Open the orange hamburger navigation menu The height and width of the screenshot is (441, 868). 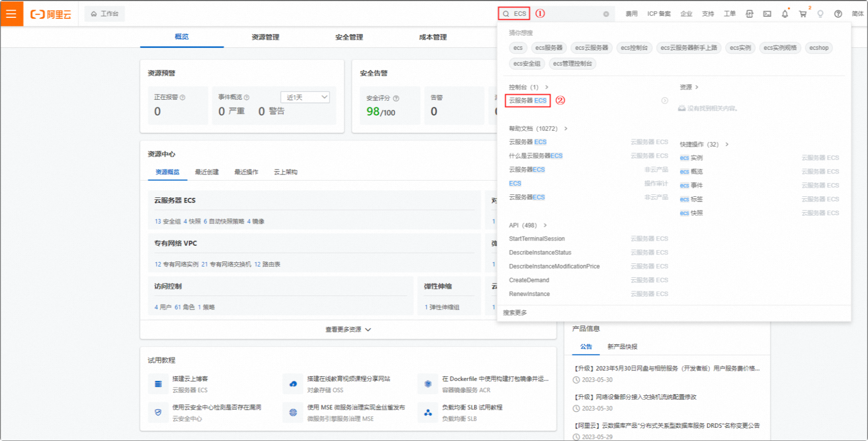tap(11, 14)
